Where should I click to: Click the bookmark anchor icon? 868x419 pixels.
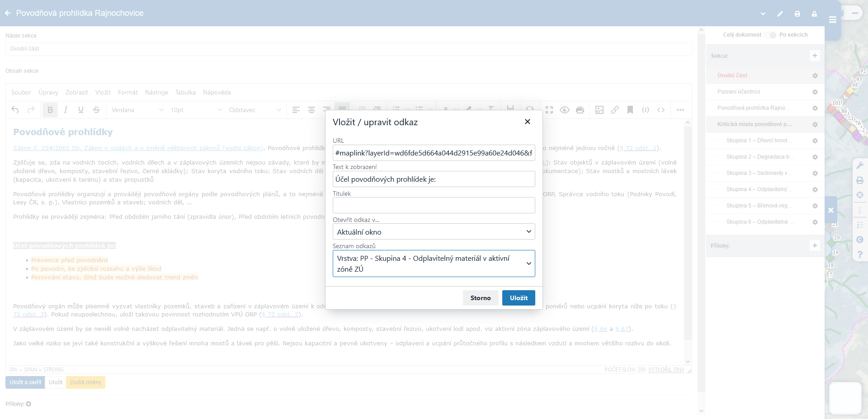(x=630, y=110)
